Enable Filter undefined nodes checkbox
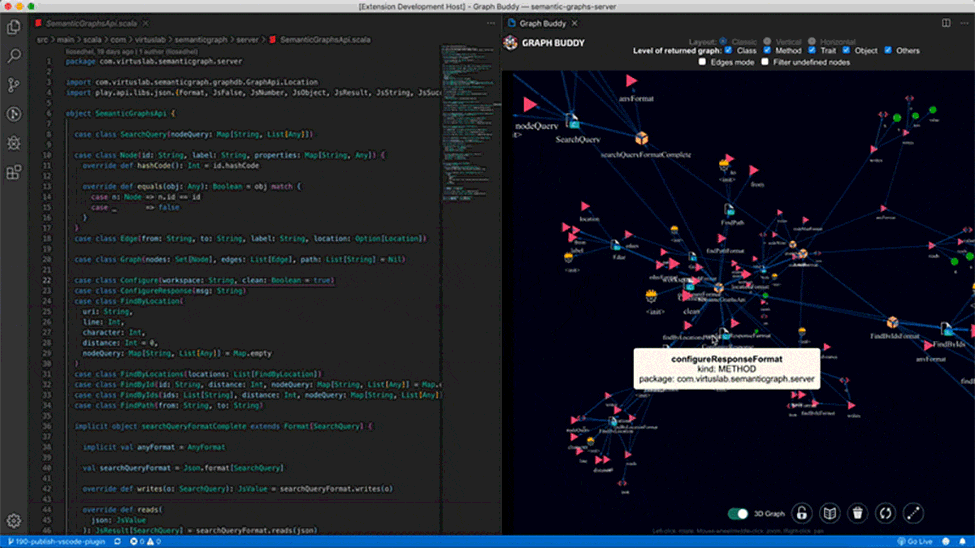Image resolution: width=975 pixels, height=548 pixels. point(765,62)
